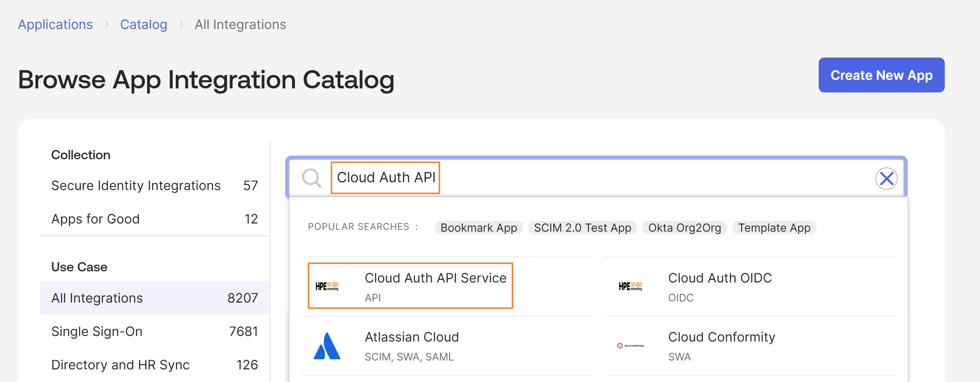980x382 pixels.
Task: Select Okta Org2Org popular search
Action: pyautogui.click(x=684, y=228)
